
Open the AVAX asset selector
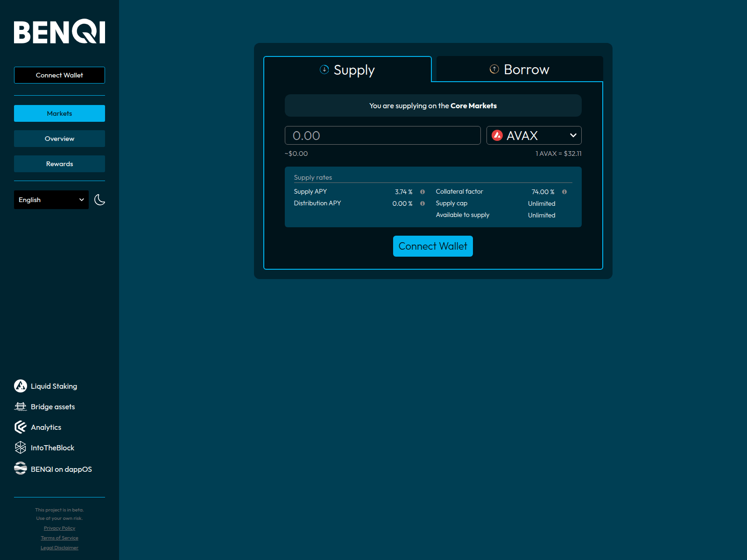[x=534, y=135]
